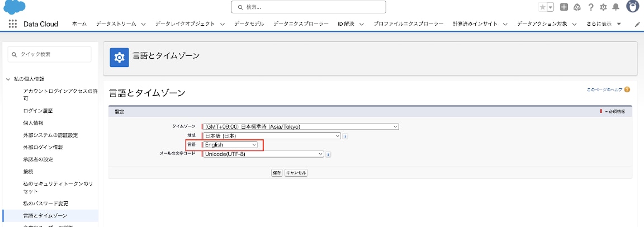Screen dimensions: 644x227
Task: Open the setup gear icon
Action: [x=603, y=7]
